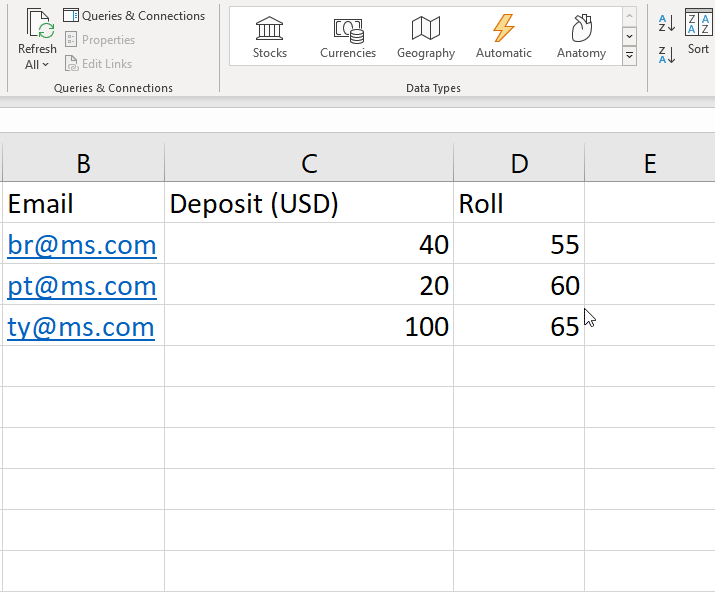Click the Refresh All icon
The image size is (715, 592).
coord(38,24)
